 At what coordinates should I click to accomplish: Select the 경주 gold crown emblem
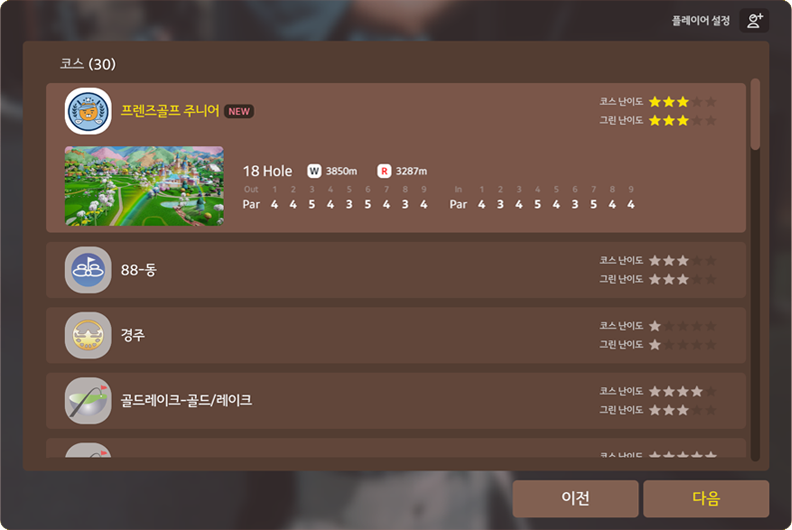[88, 335]
